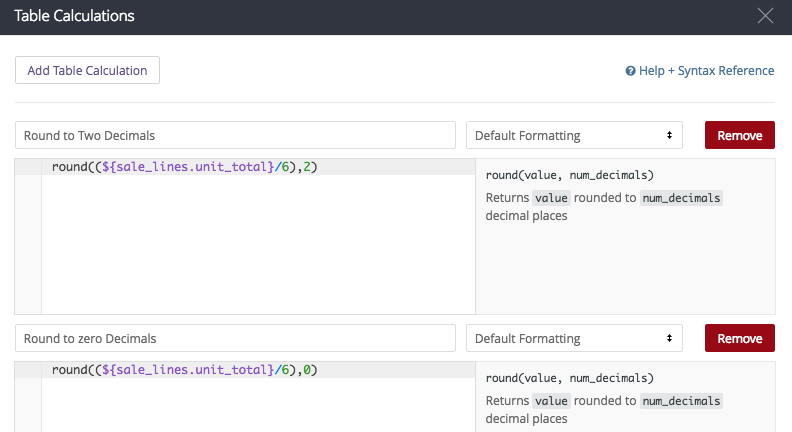Click the question mark help icon
Viewport: 792px width, 432px height.
630,71
